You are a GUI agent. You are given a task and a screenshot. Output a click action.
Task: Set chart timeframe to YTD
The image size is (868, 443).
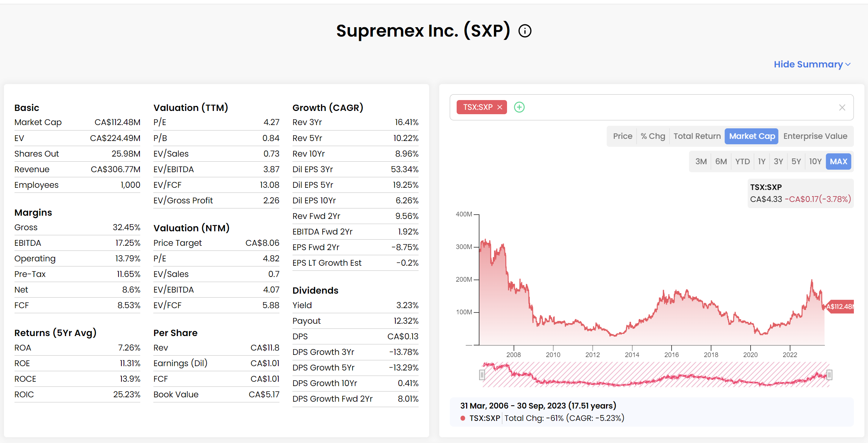pyautogui.click(x=742, y=162)
